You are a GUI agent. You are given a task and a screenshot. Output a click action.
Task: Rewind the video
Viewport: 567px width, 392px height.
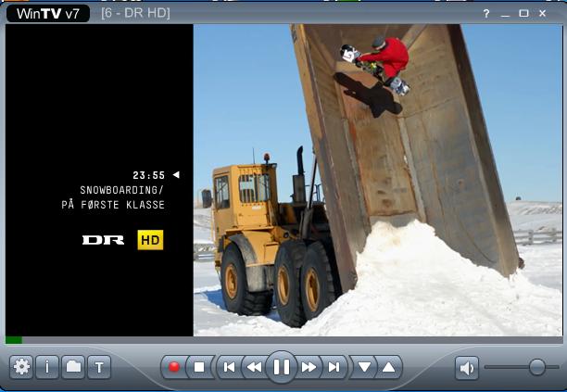[254, 367]
